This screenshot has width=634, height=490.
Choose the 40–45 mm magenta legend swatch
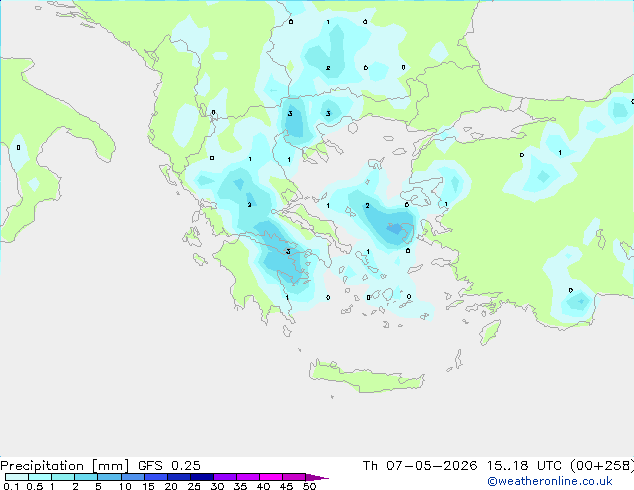(x=271, y=477)
